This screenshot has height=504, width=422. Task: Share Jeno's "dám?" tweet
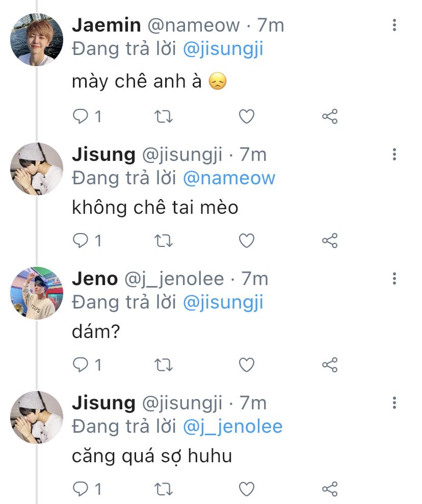pos(330,365)
